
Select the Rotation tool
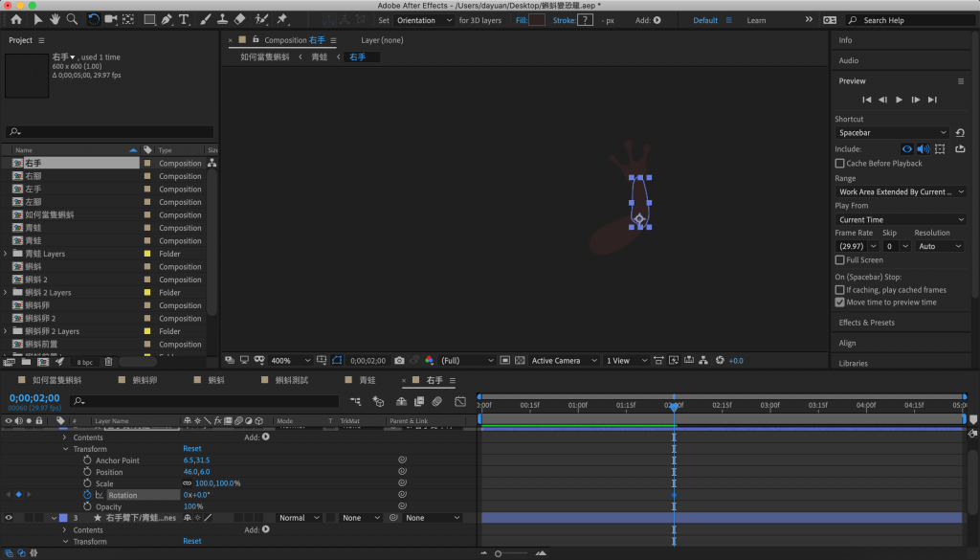click(93, 20)
